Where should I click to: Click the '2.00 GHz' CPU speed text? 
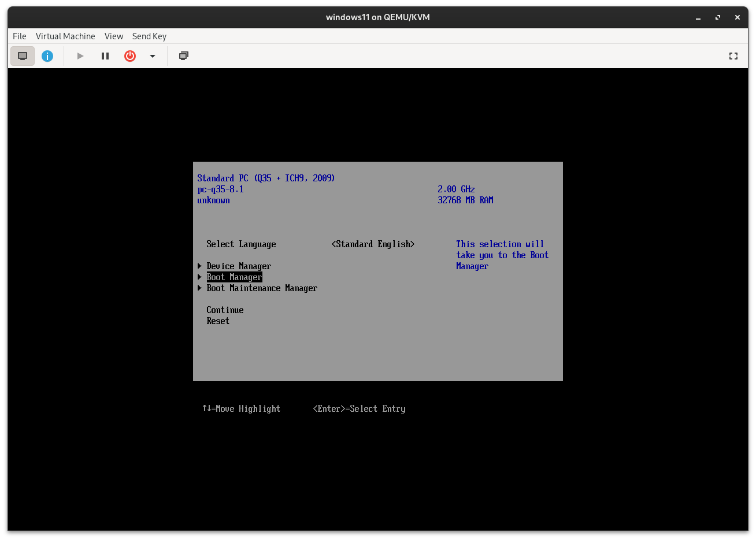click(456, 189)
